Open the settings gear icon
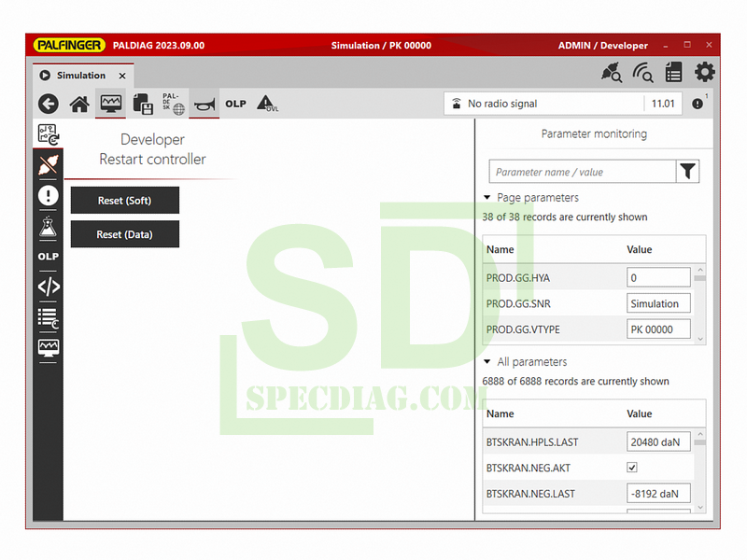Viewport: 747px width, 560px height. 704,72
